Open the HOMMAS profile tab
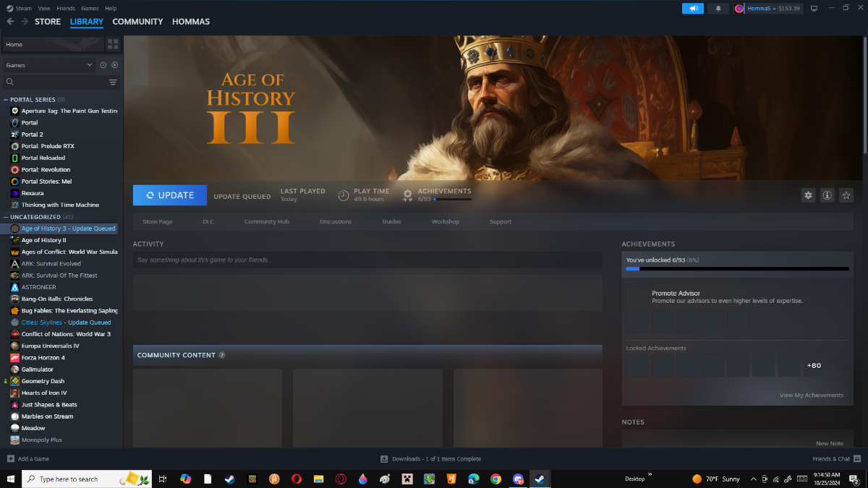Screen dimensions: 868x488 coord(191,22)
